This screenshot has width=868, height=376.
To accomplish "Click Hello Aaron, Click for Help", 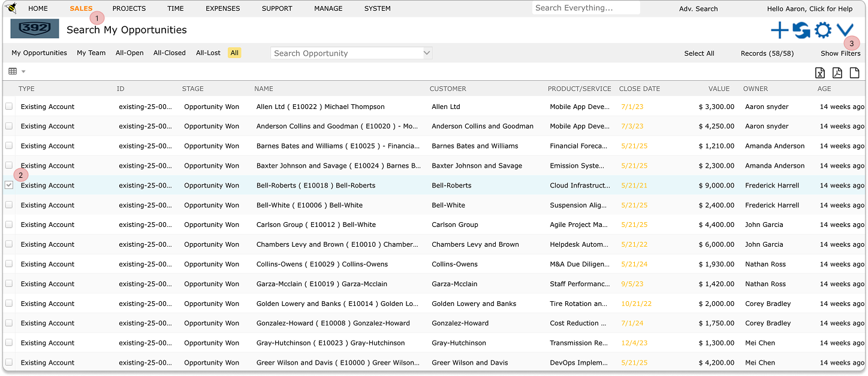I will click(810, 9).
